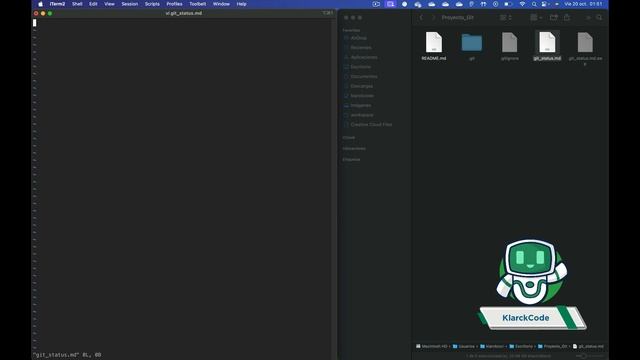Click the Wi-Fi icon in menu bar
The height and width of the screenshot is (360, 640).
click(x=522, y=4)
